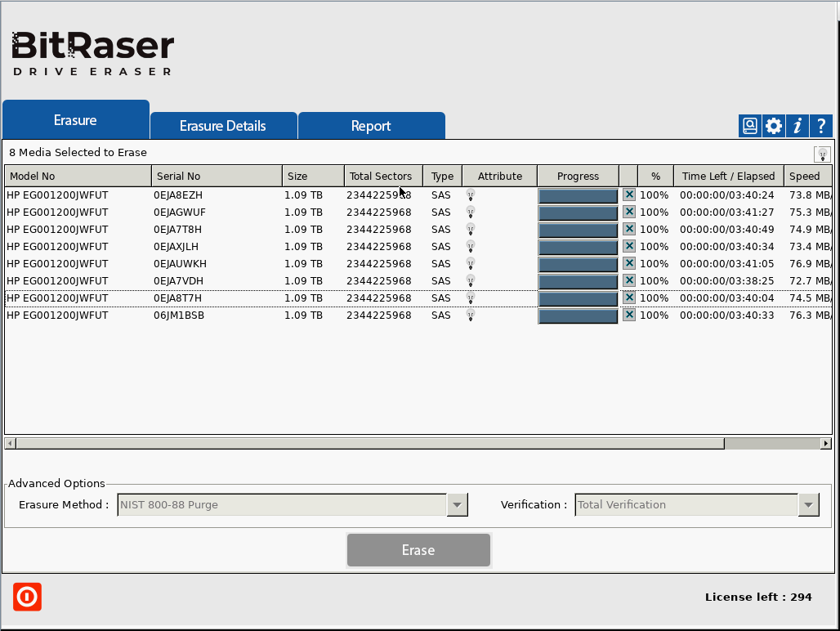Sort by Model No column header
Image resolution: width=840 pixels, height=631 pixels.
point(78,177)
